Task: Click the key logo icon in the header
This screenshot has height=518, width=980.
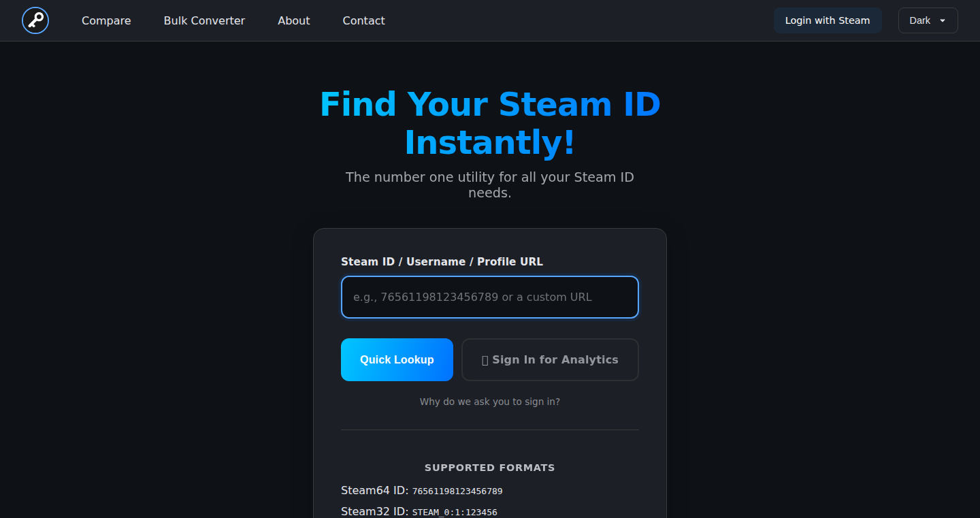Action: pyautogui.click(x=35, y=20)
